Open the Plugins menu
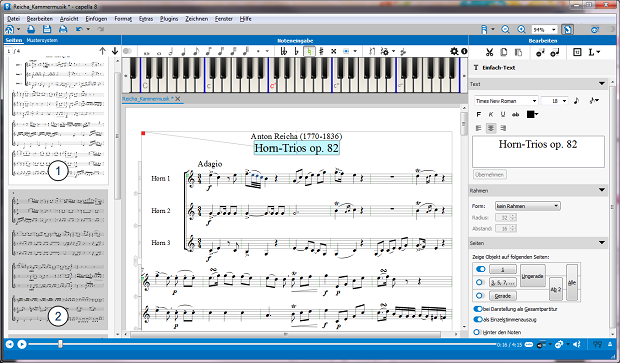Screen dimensions: 620x363 (x=169, y=19)
